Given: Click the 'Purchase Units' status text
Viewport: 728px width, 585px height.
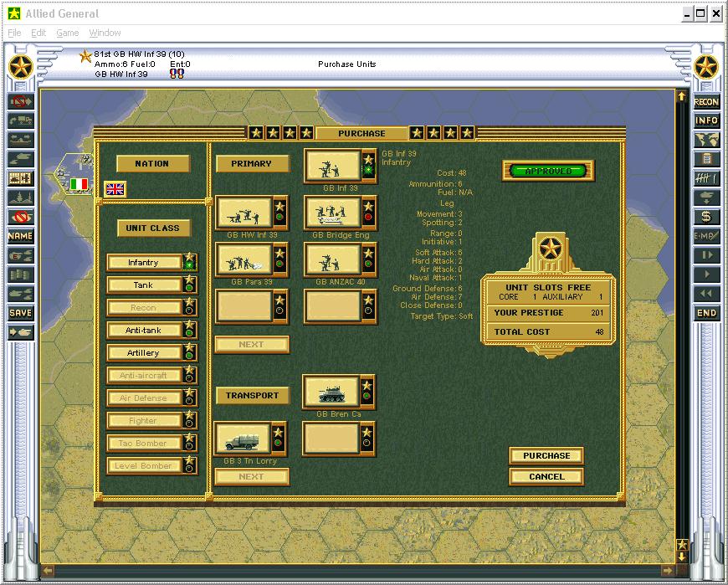Looking at the screenshot, I should (x=346, y=64).
